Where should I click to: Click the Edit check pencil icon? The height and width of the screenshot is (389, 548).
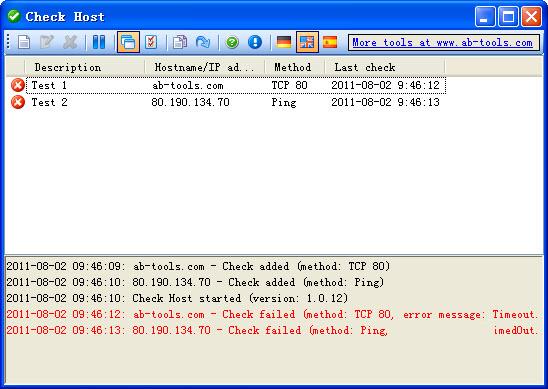pos(47,42)
